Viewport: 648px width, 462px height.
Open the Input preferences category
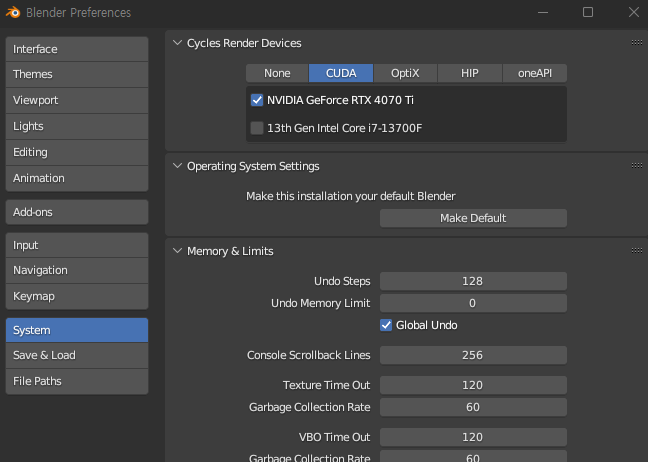click(x=77, y=245)
